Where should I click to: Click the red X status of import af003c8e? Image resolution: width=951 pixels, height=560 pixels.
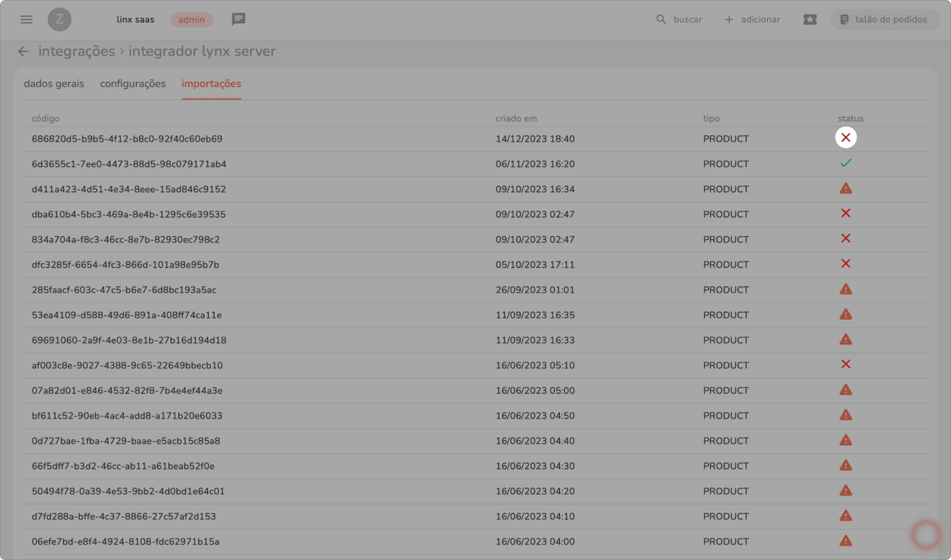tap(846, 365)
